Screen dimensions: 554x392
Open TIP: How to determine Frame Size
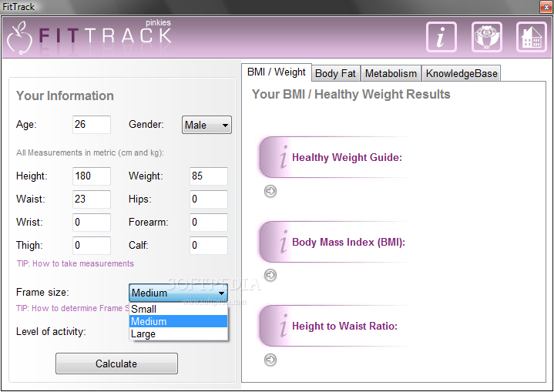coord(72,308)
